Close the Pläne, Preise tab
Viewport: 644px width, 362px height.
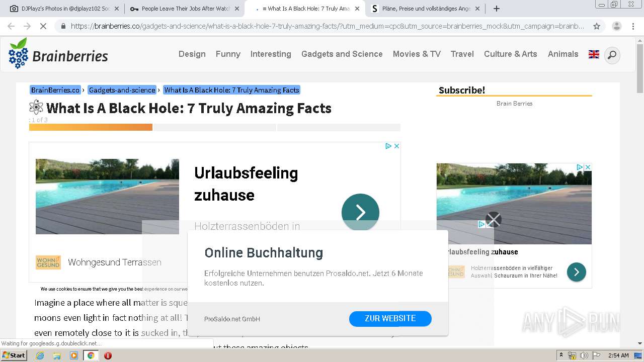click(x=477, y=9)
